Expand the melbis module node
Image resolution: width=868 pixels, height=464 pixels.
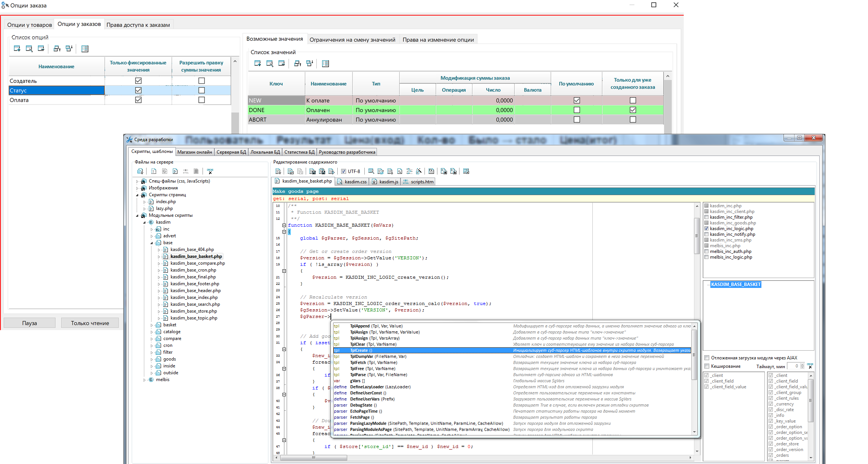(x=144, y=380)
